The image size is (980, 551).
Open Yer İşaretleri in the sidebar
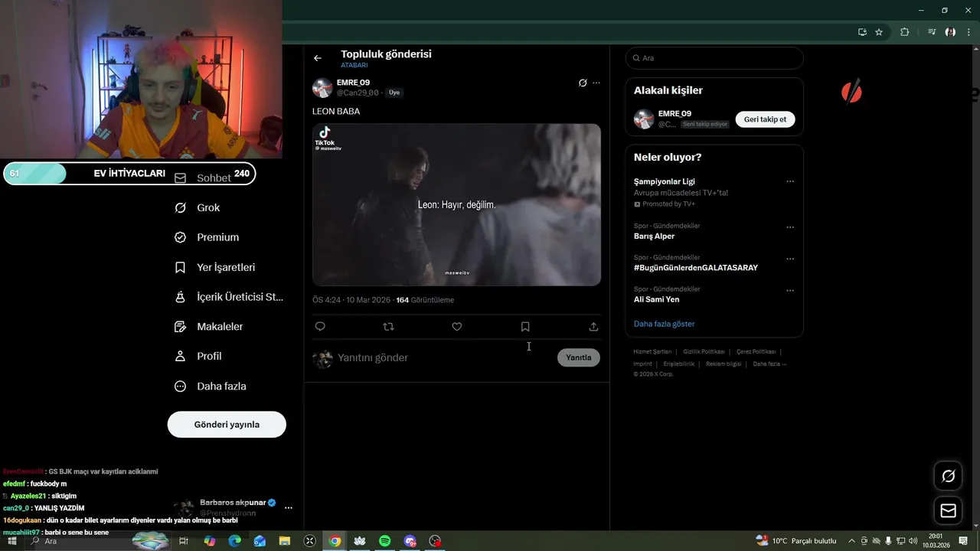[x=215, y=267]
